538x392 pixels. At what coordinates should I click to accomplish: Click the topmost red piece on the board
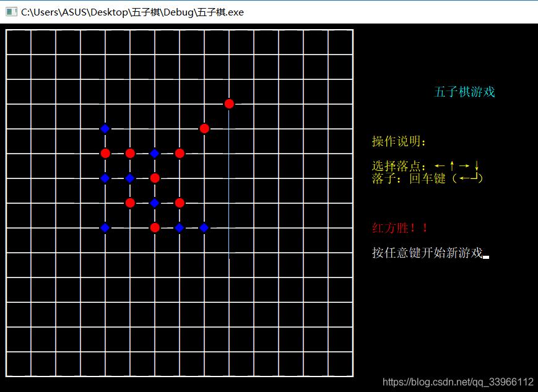(229, 103)
